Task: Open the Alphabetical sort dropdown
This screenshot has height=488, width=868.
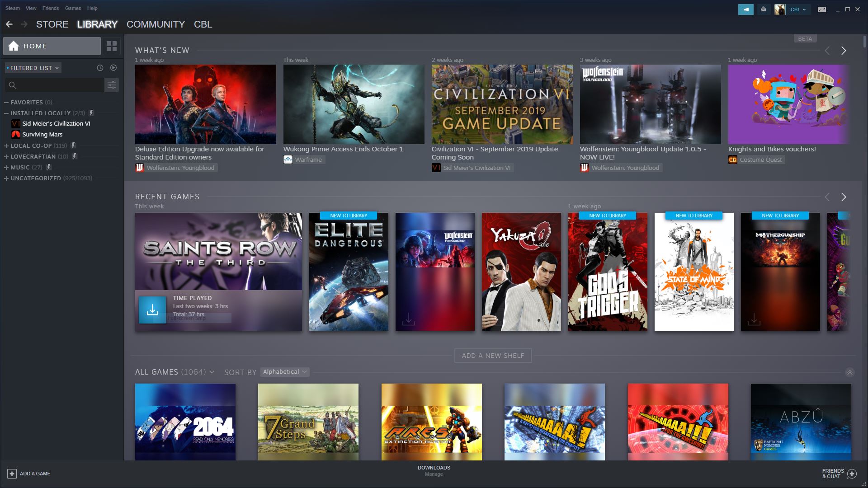Action: 285,372
